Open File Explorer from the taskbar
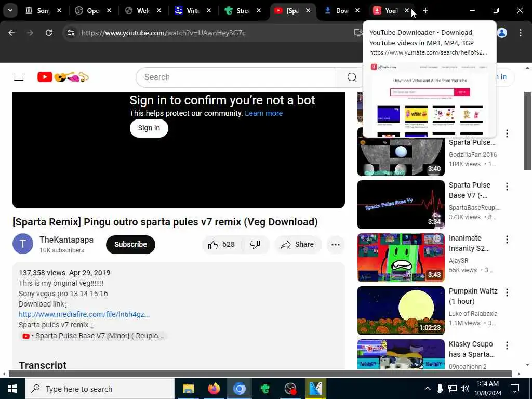The height and width of the screenshot is (399, 532). click(x=188, y=389)
